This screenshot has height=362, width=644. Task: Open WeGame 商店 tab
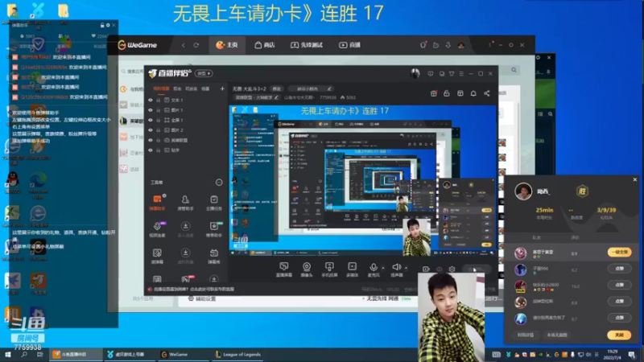click(x=265, y=45)
